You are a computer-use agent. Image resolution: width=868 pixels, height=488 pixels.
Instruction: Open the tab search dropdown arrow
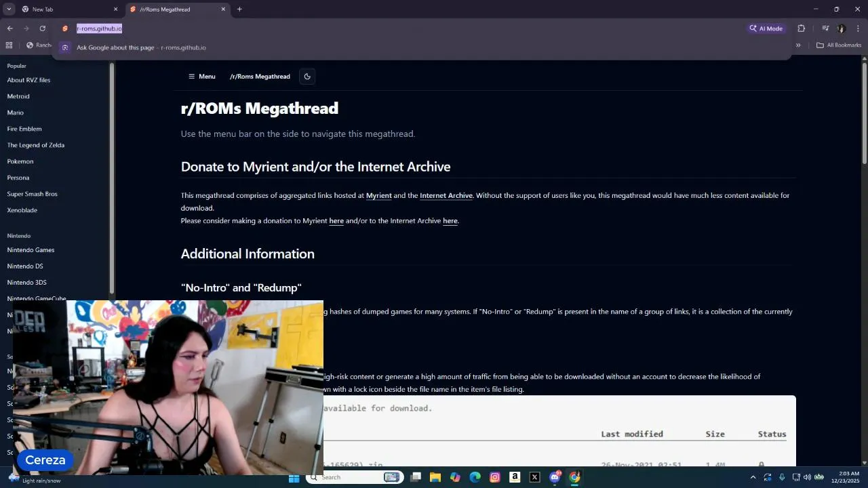(x=9, y=9)
